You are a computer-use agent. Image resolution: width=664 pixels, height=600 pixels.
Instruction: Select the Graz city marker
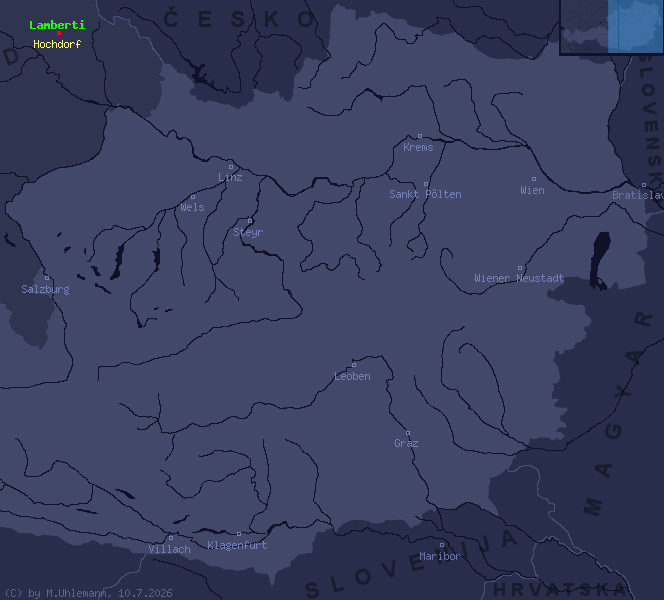(x=408, y=433)
